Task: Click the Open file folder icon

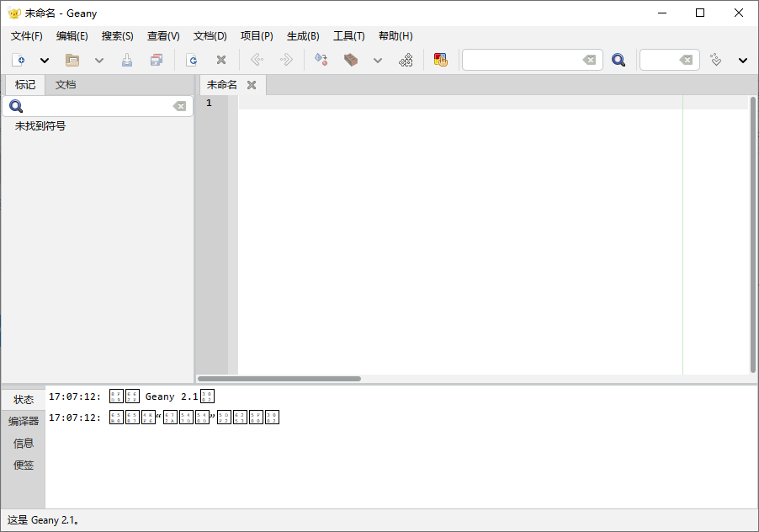Action: click(x=72, y=60)
